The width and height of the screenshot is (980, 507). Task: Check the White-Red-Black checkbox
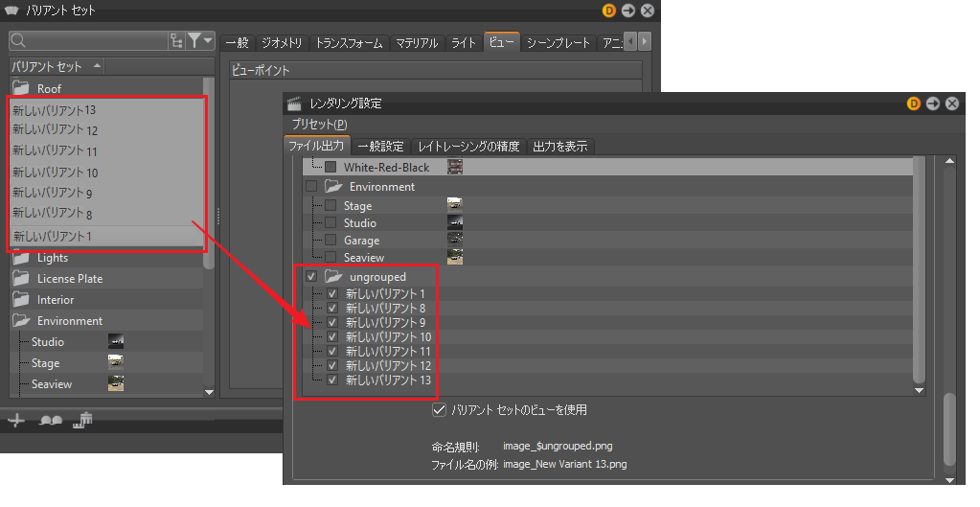(331, 167)
